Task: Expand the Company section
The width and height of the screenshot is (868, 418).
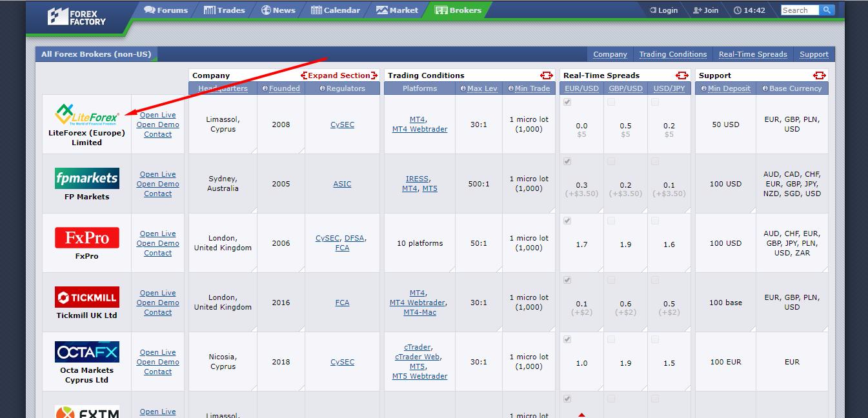Action: (339, 75)
